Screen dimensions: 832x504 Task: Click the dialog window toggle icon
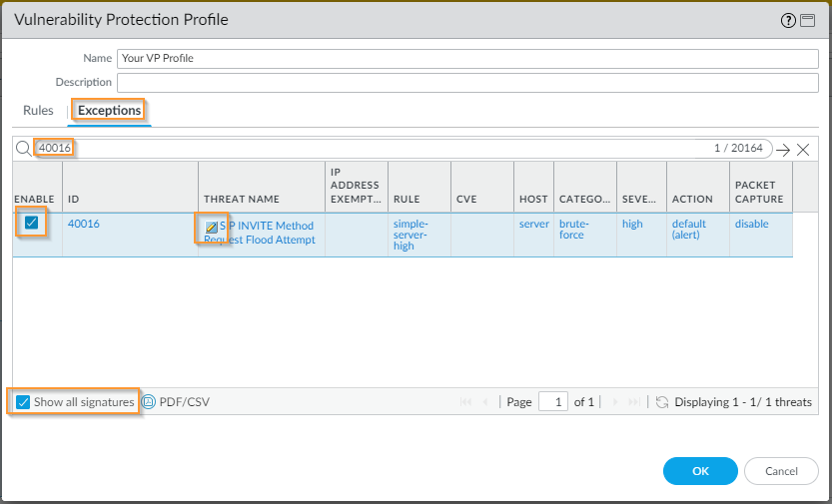click(x=808, y=20)
